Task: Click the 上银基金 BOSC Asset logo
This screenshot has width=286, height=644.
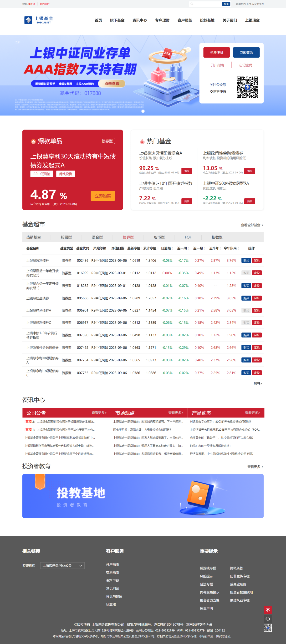Action: (x=39, y=20)
